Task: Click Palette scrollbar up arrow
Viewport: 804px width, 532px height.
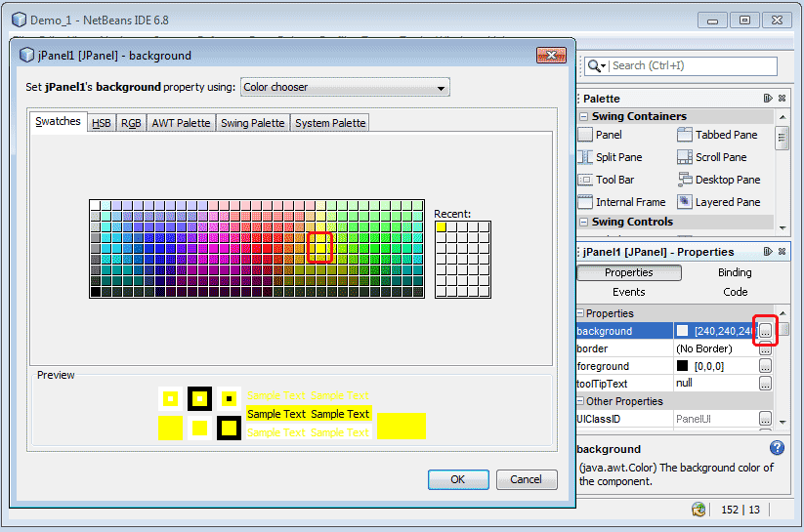Action: [782, 117]
